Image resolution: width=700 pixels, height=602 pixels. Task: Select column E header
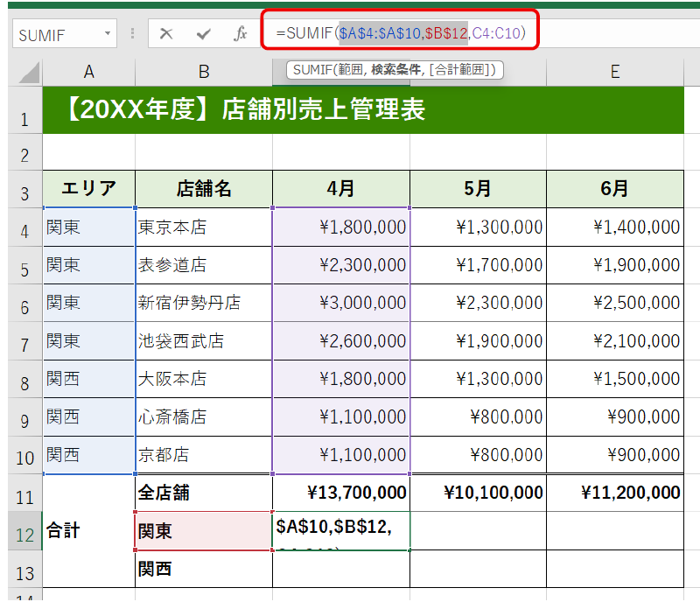click(x=614, y=72)
